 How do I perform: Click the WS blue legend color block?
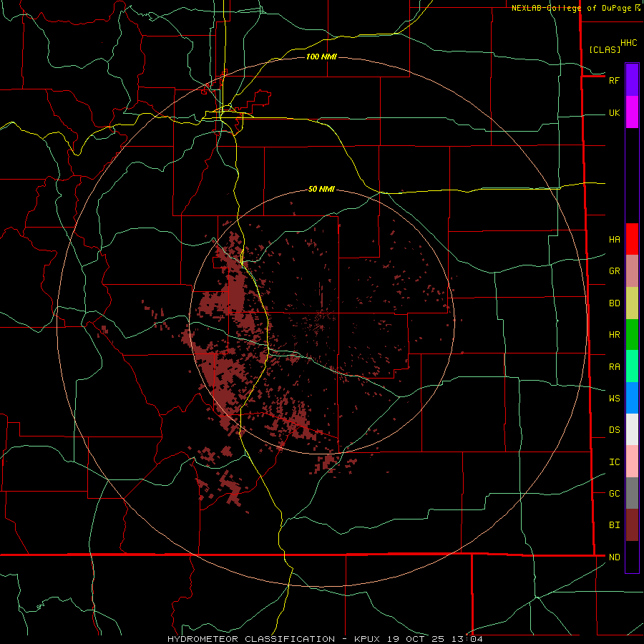point(632,398)
